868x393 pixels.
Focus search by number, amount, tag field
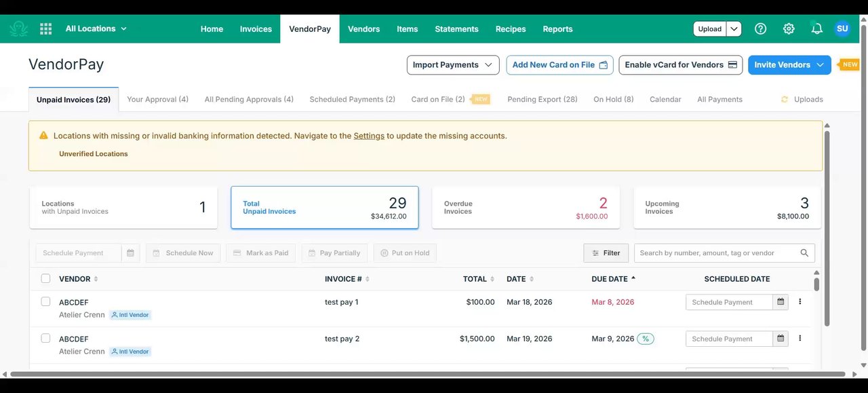(717, 253)
